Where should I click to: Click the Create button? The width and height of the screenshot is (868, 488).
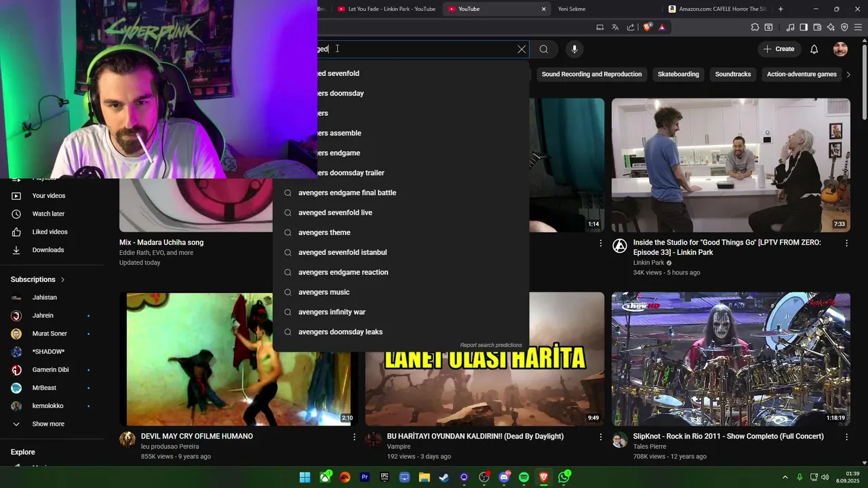(778, 49)
